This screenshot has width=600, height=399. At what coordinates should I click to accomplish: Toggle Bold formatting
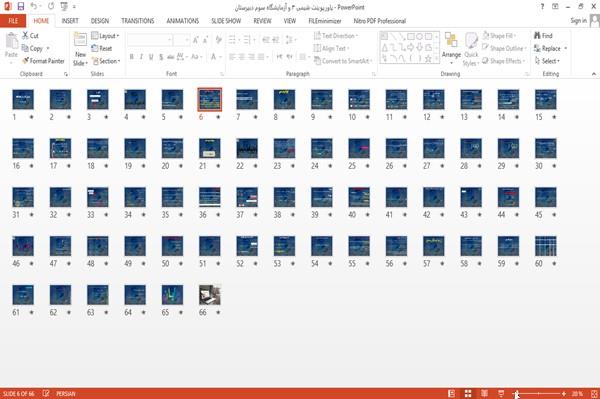[x=131, y=57]
